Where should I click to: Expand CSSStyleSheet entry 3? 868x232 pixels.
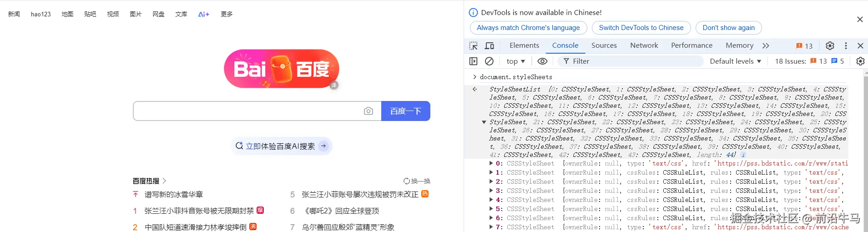point(491,191)
